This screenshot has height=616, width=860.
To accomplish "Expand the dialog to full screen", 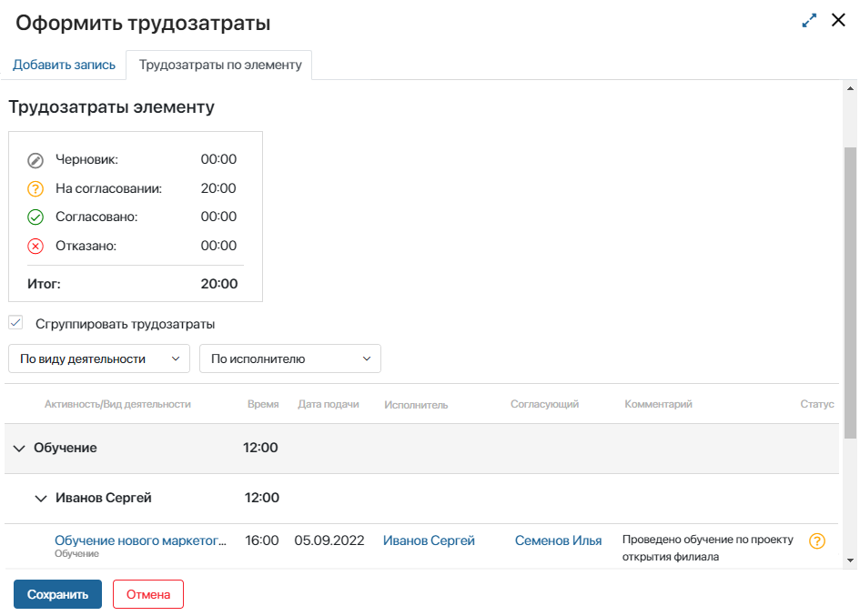I will point(809,21).
